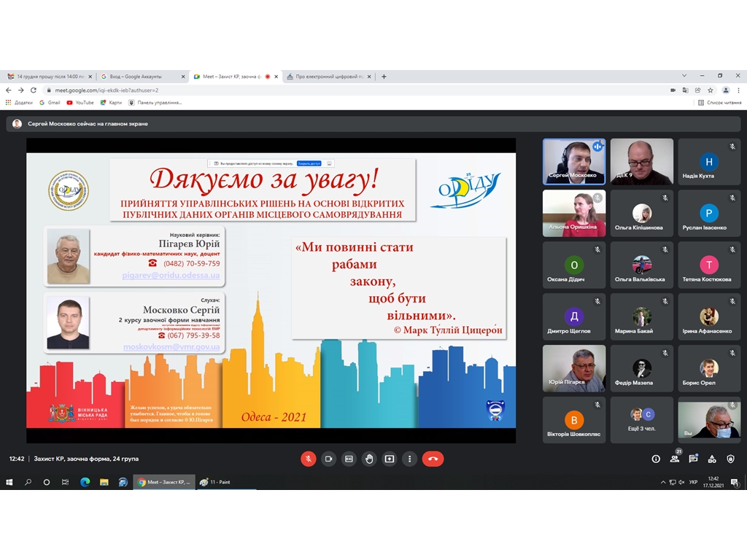Click the present screen button
Viewport: 747px width, 560px height.
390,459
